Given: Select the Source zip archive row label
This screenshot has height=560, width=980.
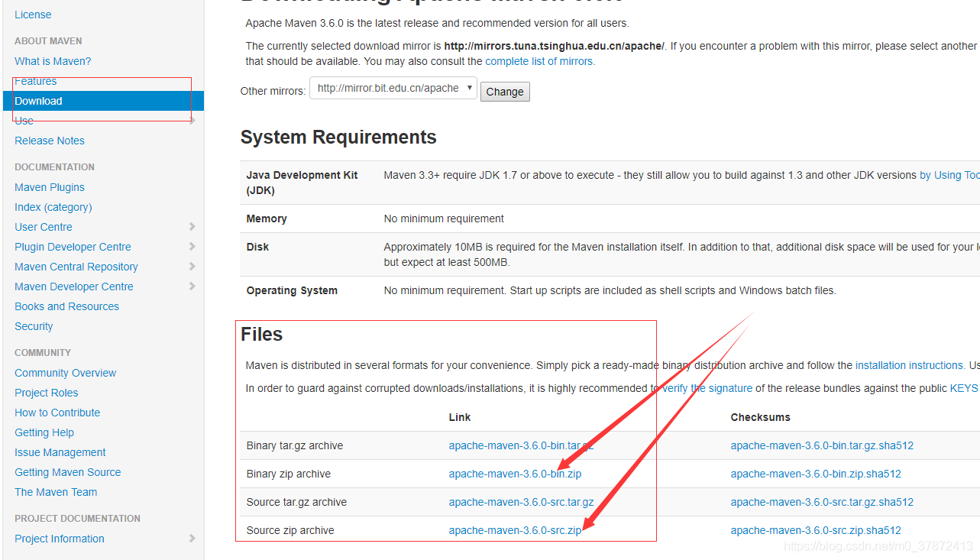Looking at the screenshot, I should point(290,530).
